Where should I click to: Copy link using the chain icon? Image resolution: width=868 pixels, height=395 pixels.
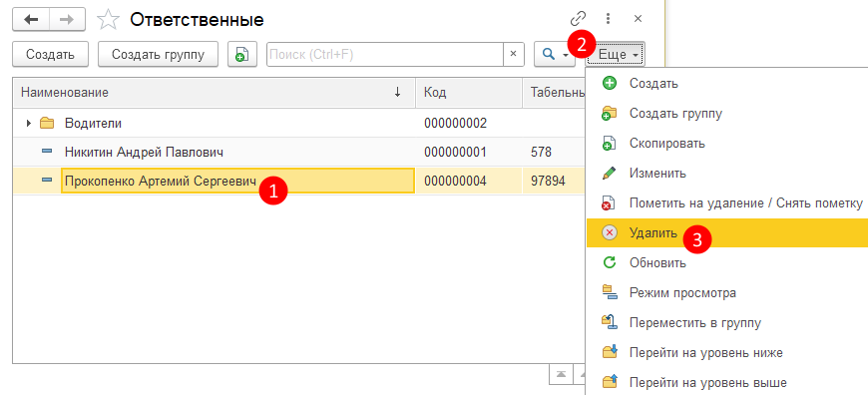[x=578, y=19]
